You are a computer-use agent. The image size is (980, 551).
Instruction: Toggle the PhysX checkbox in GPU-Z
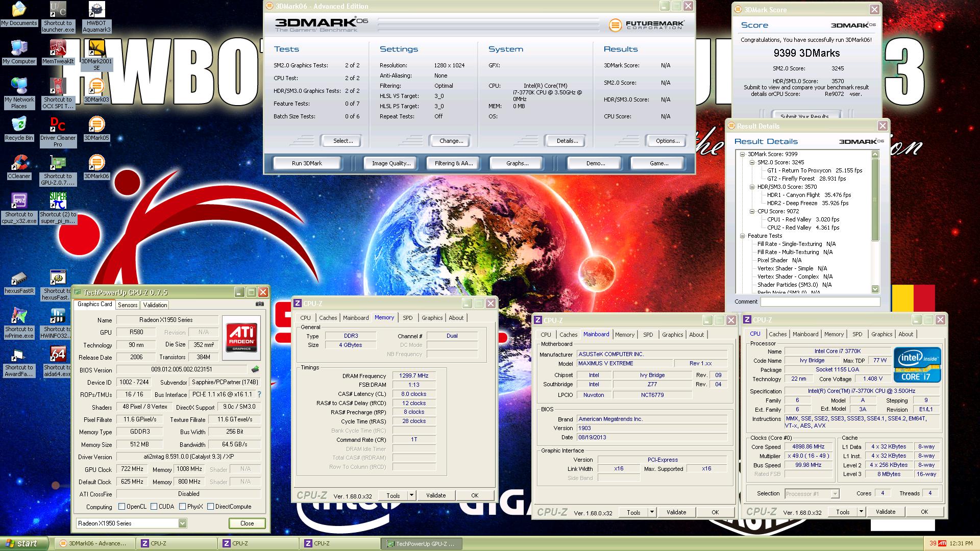(182, 507)
